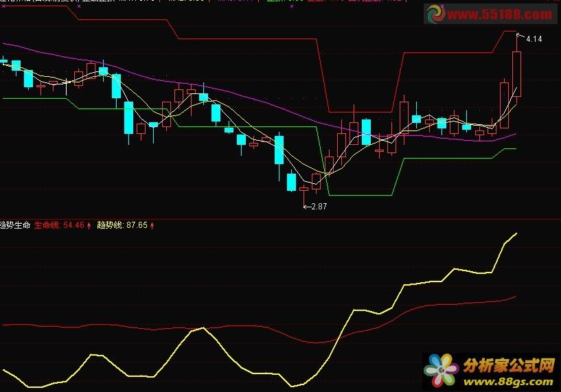Click the last candlestick reaching 4.14
561x392 pixels.
click(x=516, y=73)
